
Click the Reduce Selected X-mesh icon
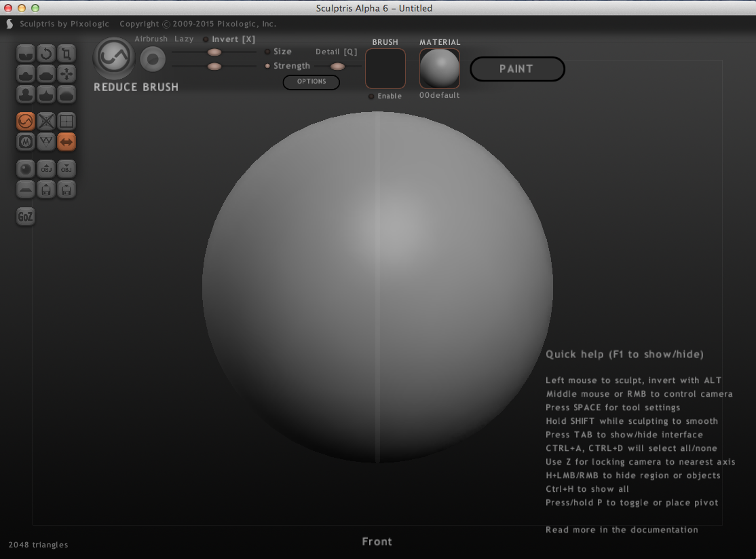pos(46,121)
